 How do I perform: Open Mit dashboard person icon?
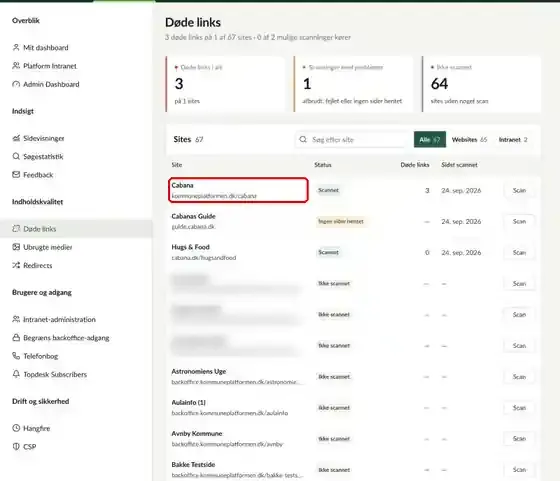click(x=16, y=47)
